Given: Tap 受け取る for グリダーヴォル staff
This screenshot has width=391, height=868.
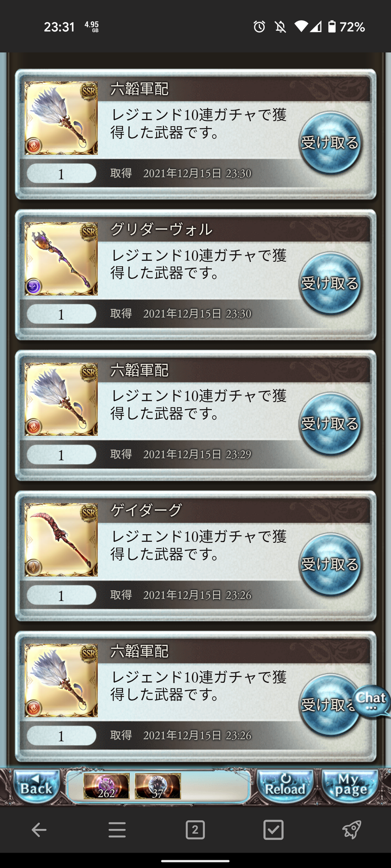Looking at the screenshot, I should coord(330,283).
